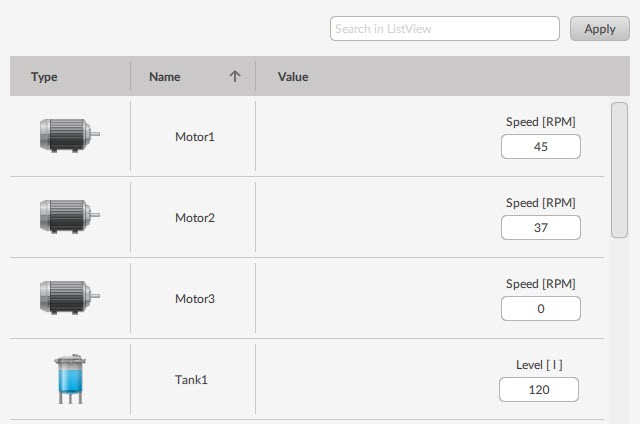Select the Motor1 name cell
This screenshot has height=424, width=640.
(194, 136)
